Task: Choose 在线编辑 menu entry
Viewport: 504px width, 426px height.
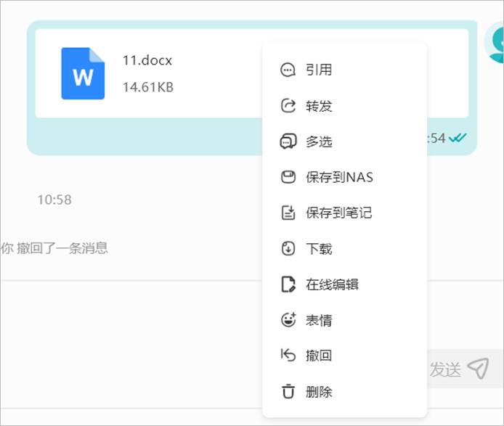Action: tap(344, 284)
